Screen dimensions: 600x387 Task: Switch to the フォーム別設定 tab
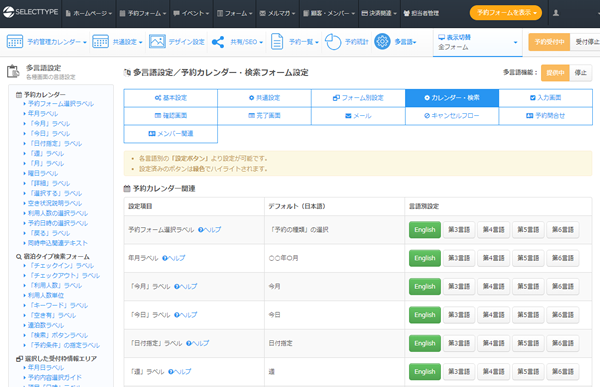[358, 98]
